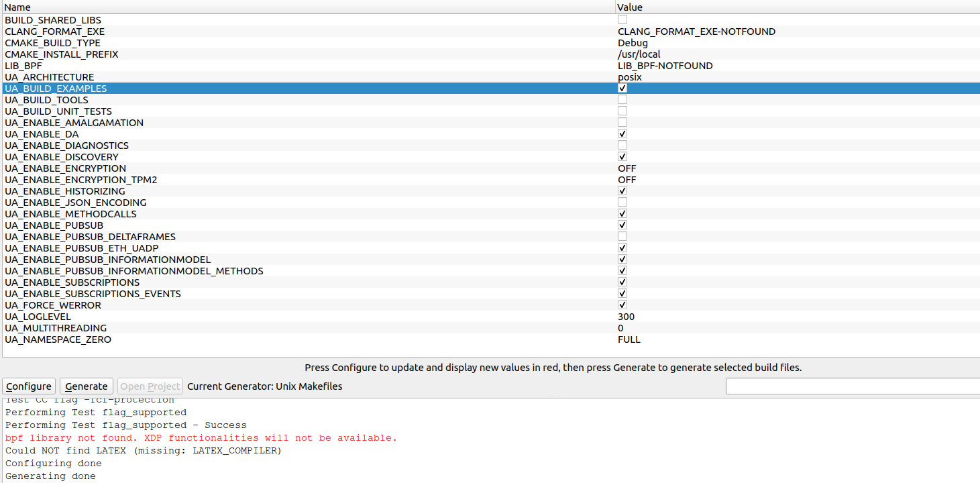Enable BUILD_SHARED_LIBS
The width and height of the screenshot is (980, 483).
[622, 19]
